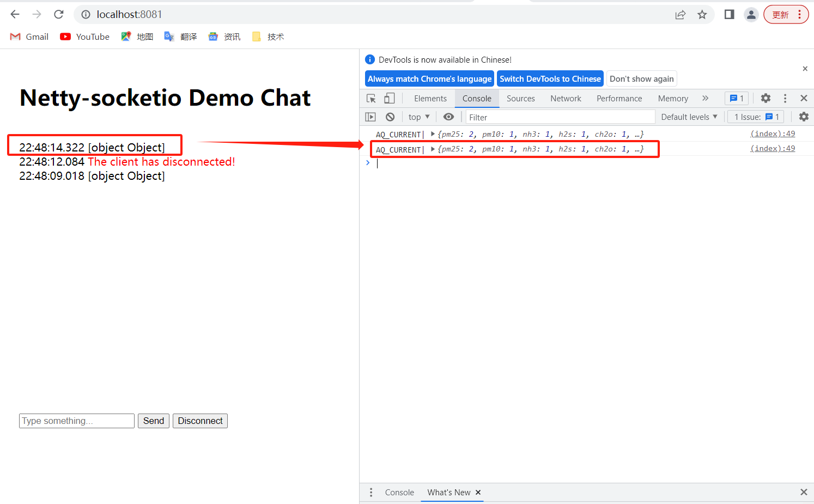
Task: Switch to the Sources tab
Action: coord(521,99)
